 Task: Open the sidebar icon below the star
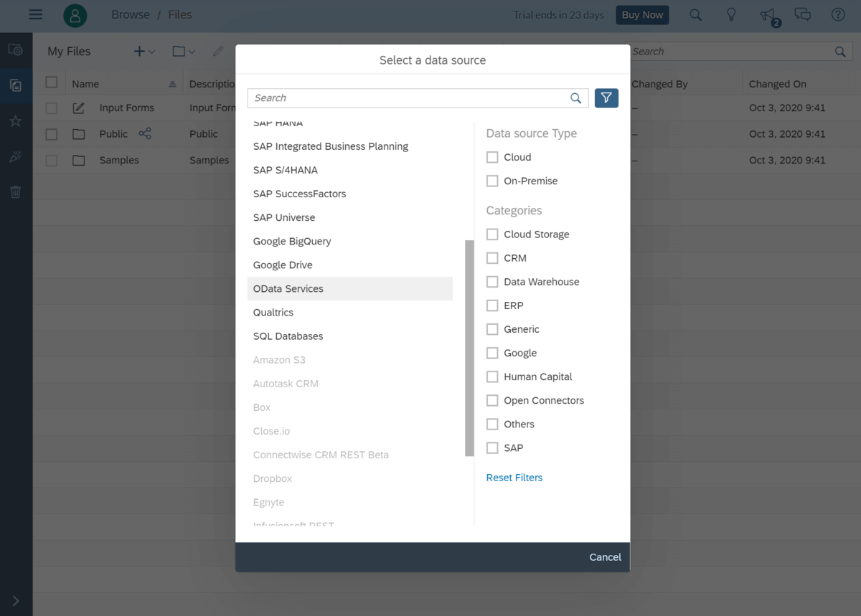point(16,156)
